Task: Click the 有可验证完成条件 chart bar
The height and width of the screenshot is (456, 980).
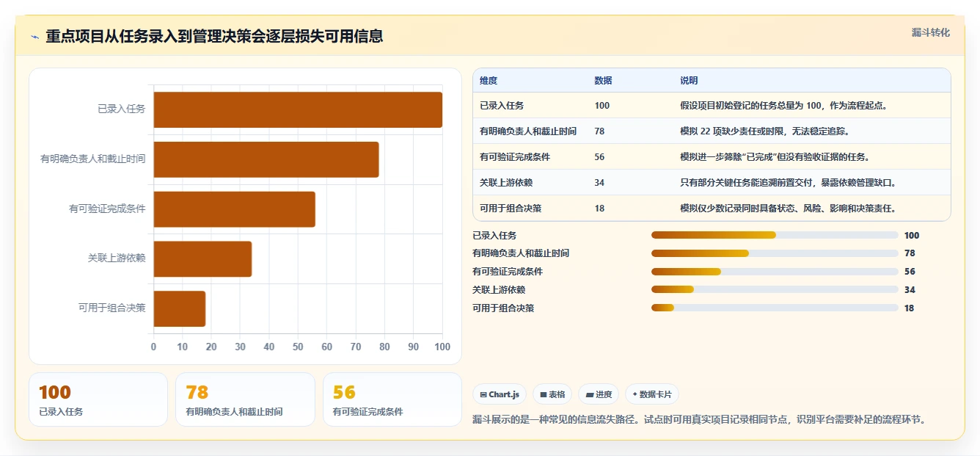Action: click(234, 209)
